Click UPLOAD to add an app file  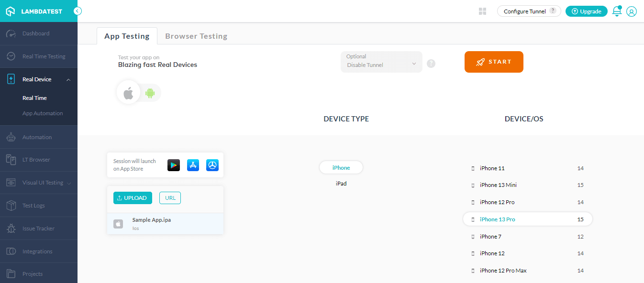[133, 197]
